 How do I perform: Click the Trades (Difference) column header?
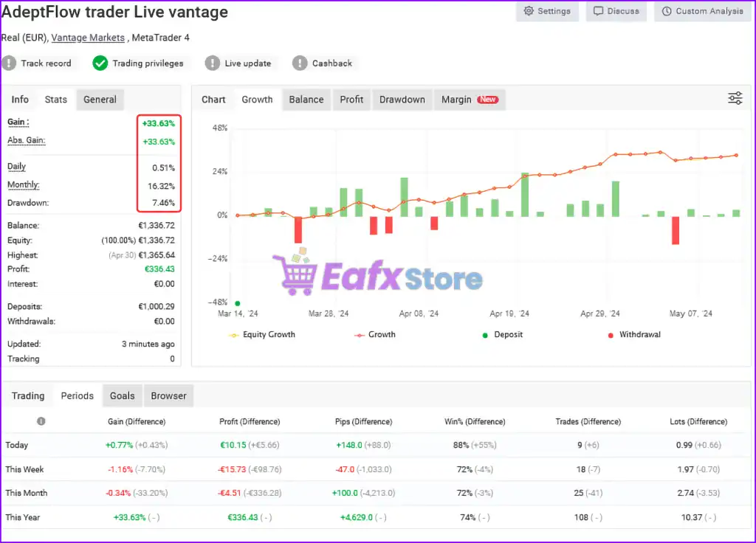[x=588, y=421]
